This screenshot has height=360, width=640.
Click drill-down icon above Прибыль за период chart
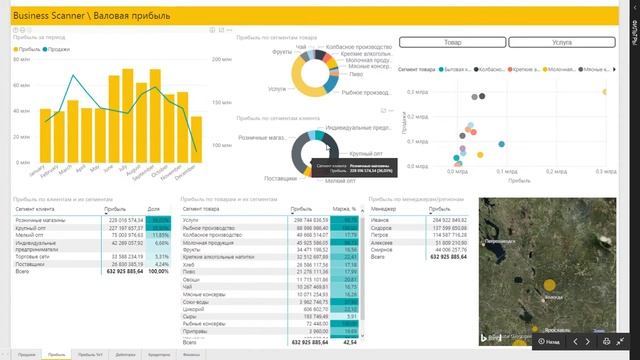[x=22, y=30]
